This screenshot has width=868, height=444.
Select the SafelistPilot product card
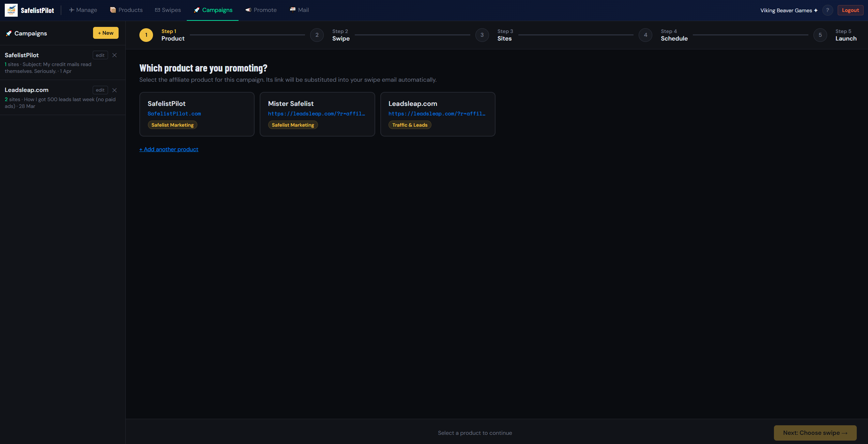[x=197, y=114]
